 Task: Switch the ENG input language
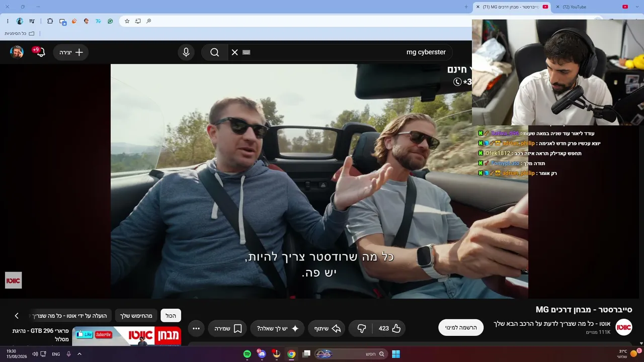click(56, 354)
